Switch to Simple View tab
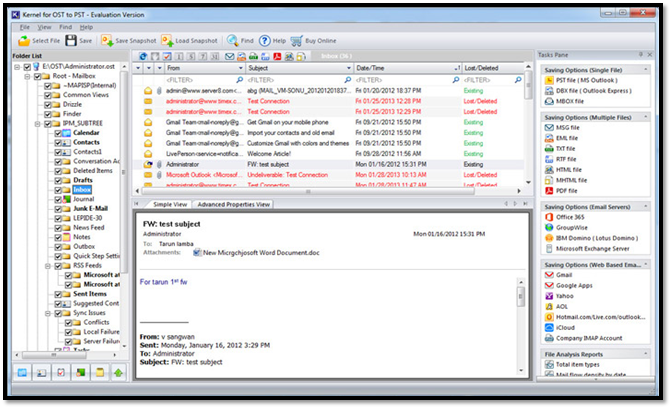The image size is (672, 409). point(170,204)
